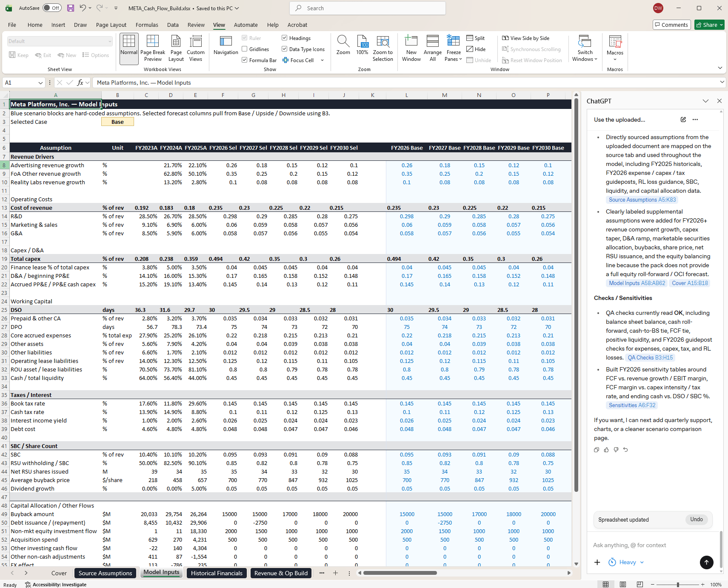Image resolution: width=728 pixels, height=588 pixels.
Task: Click send arrow in ChatGPT pane
Action: [x=706, y=562]
